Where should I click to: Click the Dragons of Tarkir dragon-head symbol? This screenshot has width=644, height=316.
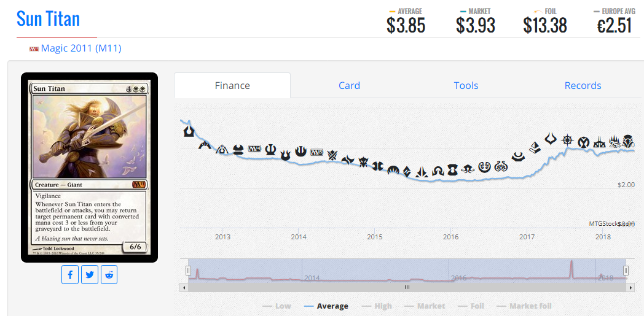tap(364, 163)
